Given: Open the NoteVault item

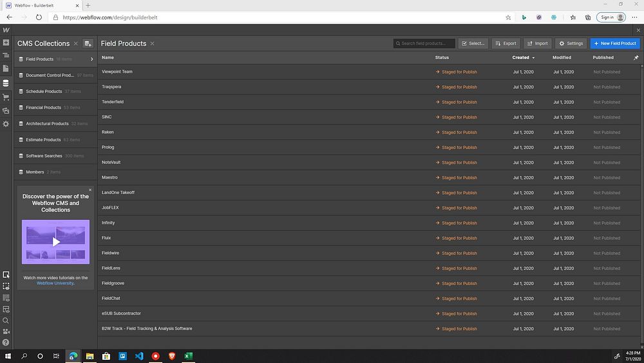Looking at the screenshot, I should (x=369, y=162).
